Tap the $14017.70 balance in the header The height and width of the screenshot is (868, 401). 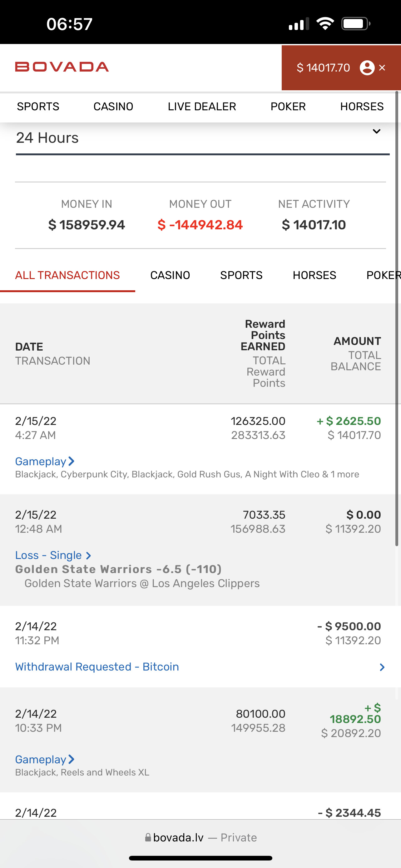coord(323,68)
